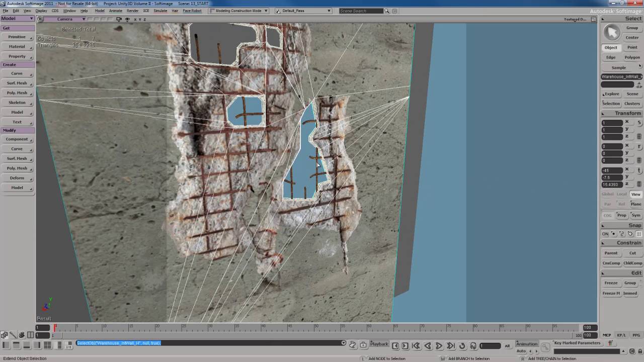Open the Poly. Mesh create menu
This screenshot has height=362, width=644.
17,93
